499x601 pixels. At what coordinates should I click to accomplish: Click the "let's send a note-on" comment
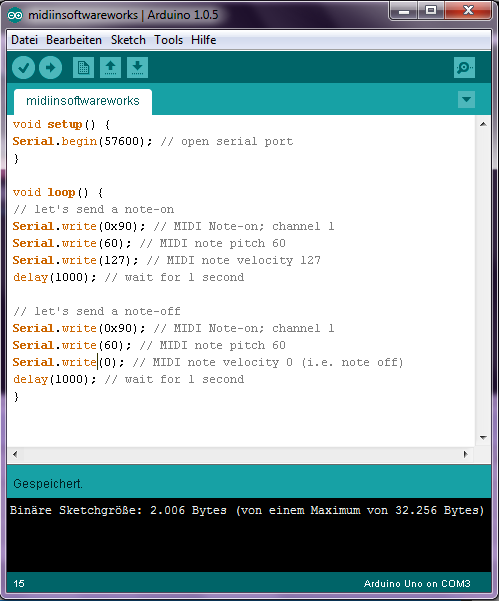94,210
